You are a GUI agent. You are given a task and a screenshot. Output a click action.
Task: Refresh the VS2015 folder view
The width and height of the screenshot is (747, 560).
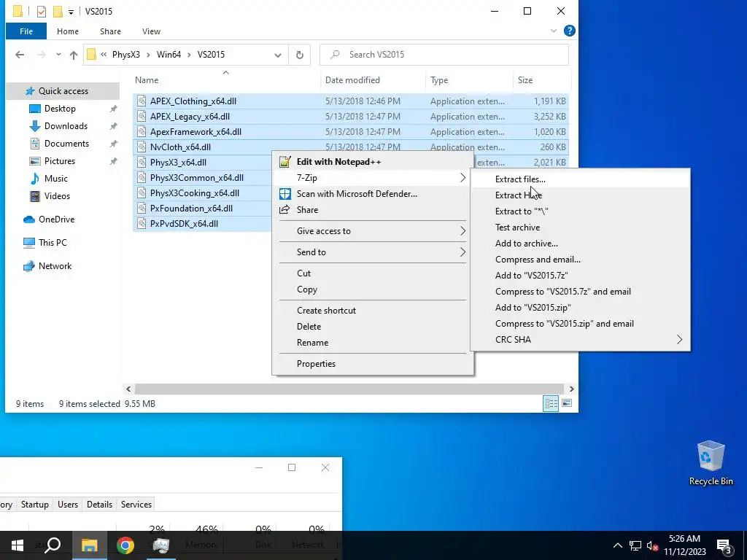[x=300, y=55]
